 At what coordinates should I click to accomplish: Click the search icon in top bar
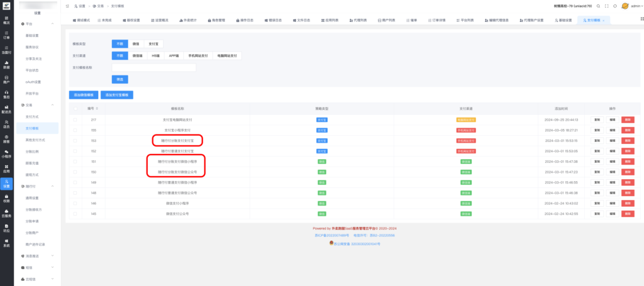597,6
